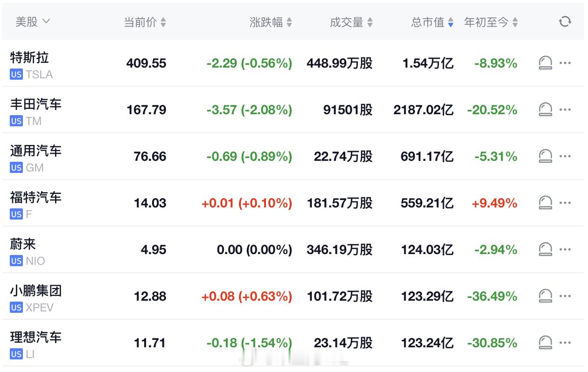Click the volume 91501股
Image resolution: width=588 pixels, height=372 pixels.
coord(348,110)
